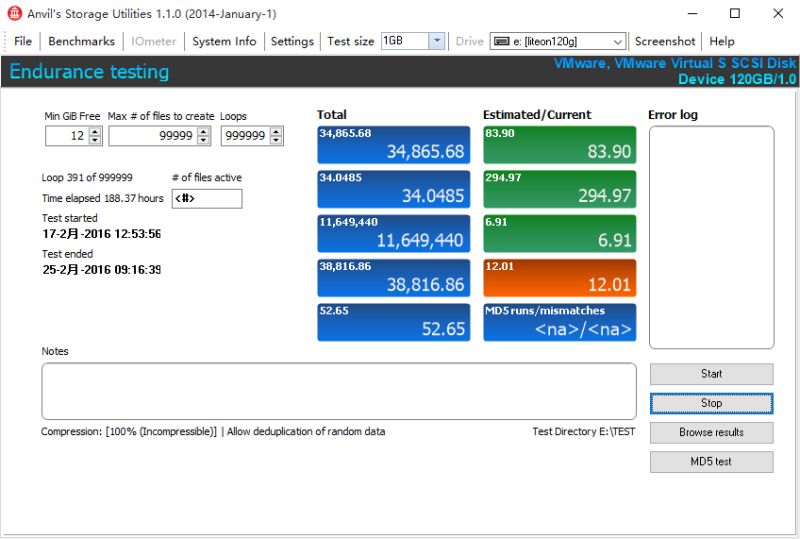
Task: Click the test started date 17-2月-2016
Action: point(102,234)
